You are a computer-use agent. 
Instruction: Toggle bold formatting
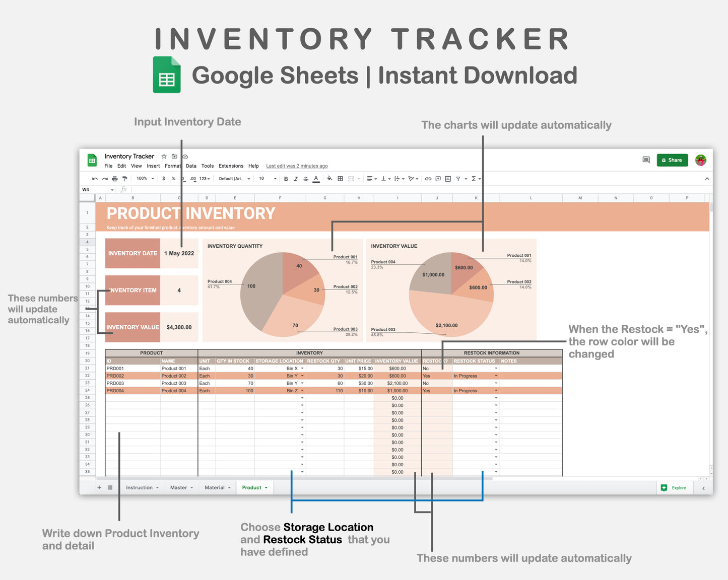(x=286, y=179)
